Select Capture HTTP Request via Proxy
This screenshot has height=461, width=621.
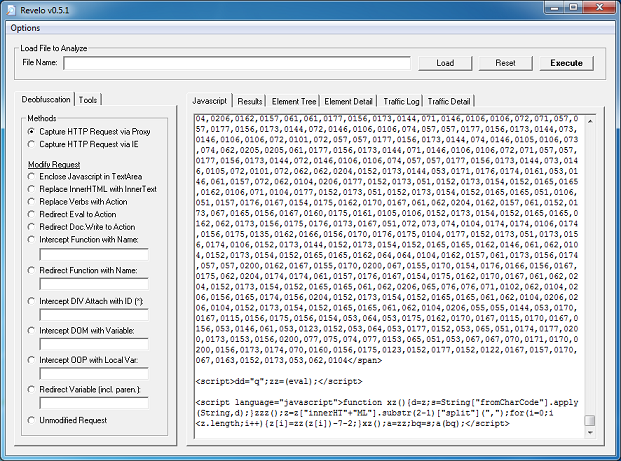pyautogui.click(x=33, y=131)
